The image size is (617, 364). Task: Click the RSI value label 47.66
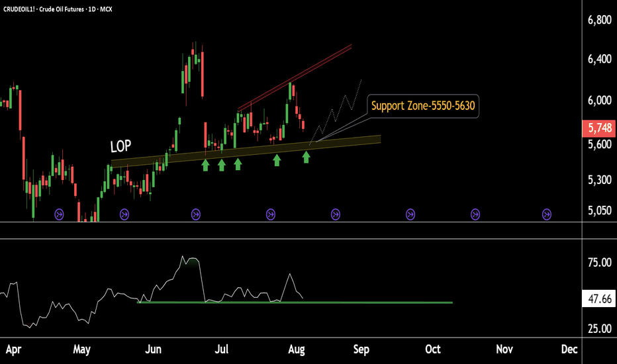[x=599, y=299]
